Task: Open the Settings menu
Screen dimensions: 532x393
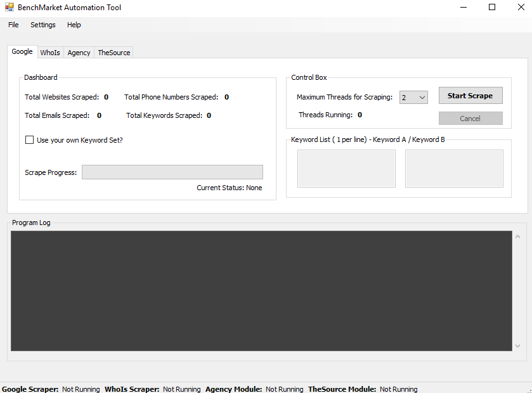Action: point(42,25)
